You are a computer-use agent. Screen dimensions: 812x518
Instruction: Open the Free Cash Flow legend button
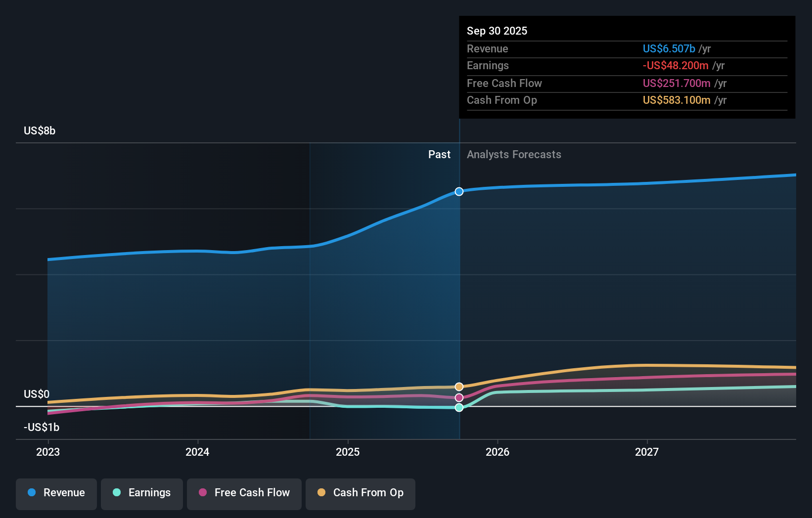[244, 493]
